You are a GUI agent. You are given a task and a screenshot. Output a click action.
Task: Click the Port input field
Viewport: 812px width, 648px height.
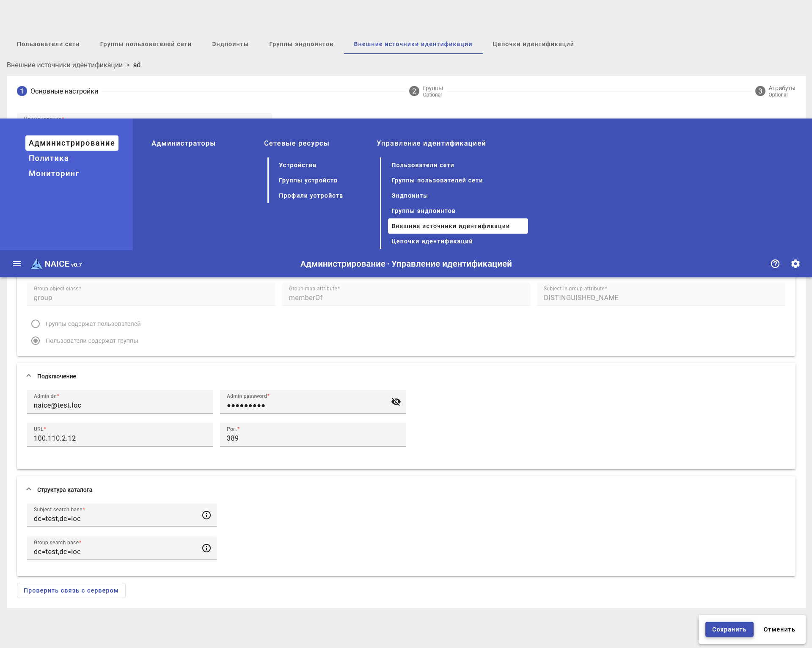click(x=313, y=435)
